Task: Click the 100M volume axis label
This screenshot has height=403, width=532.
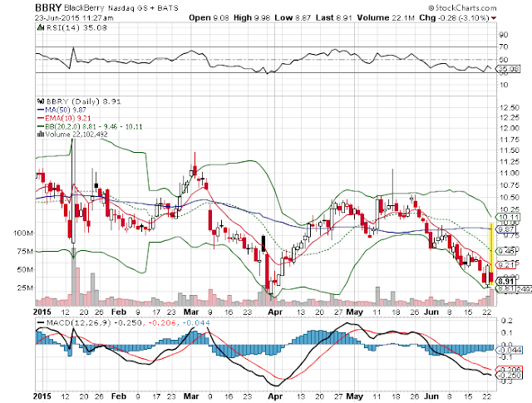Action: pos(23,233)
